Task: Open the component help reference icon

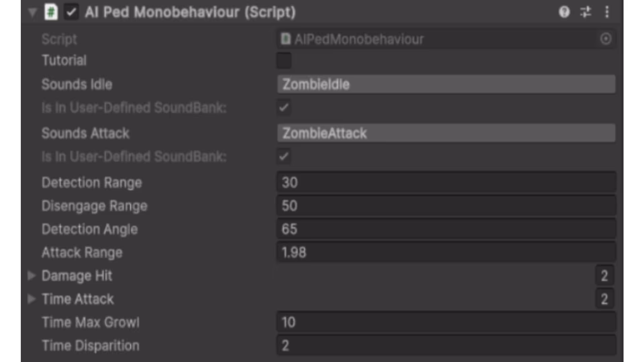Action: pos(564,12)
